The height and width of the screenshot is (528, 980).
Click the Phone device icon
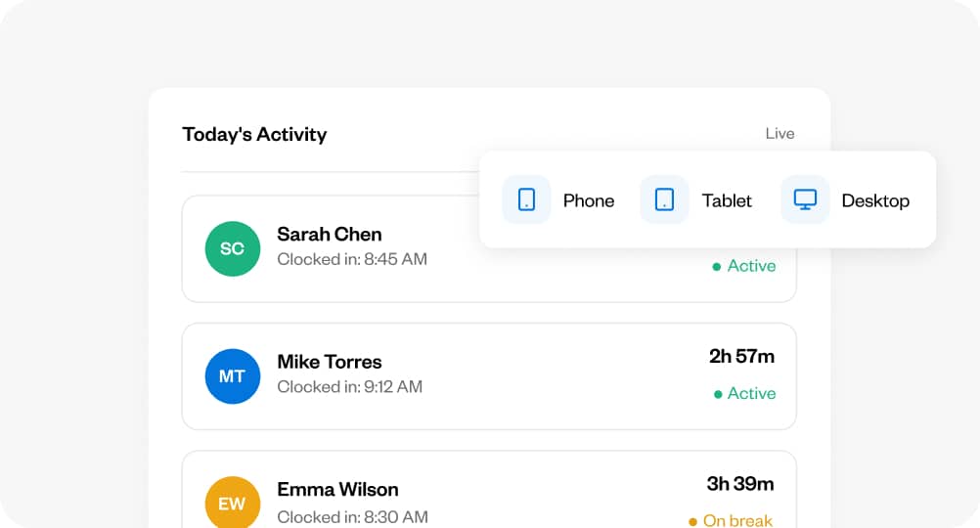[526, 200]
